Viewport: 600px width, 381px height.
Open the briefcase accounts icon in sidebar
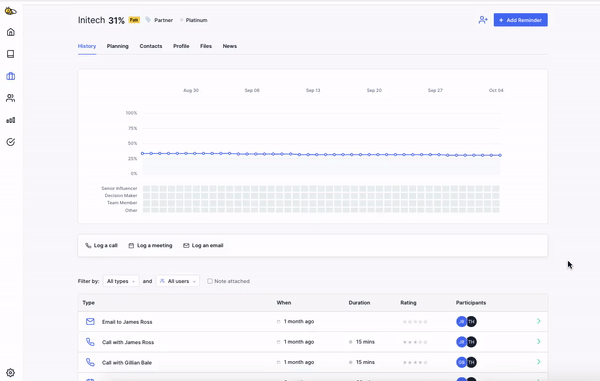coord(11,76)
